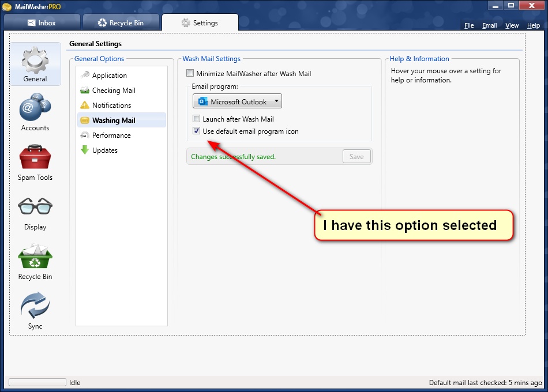The image size is (548, 392).
Task: Click the Washing Mail sponge icon
Action: [85, 120]
